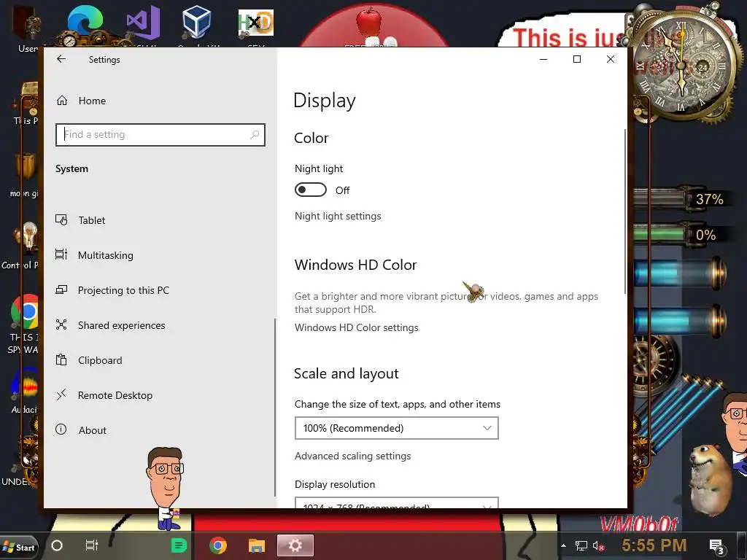The image size is (747, 560).
Task: Click the Multitasking icon in sidebar
Action: [61, 254]
